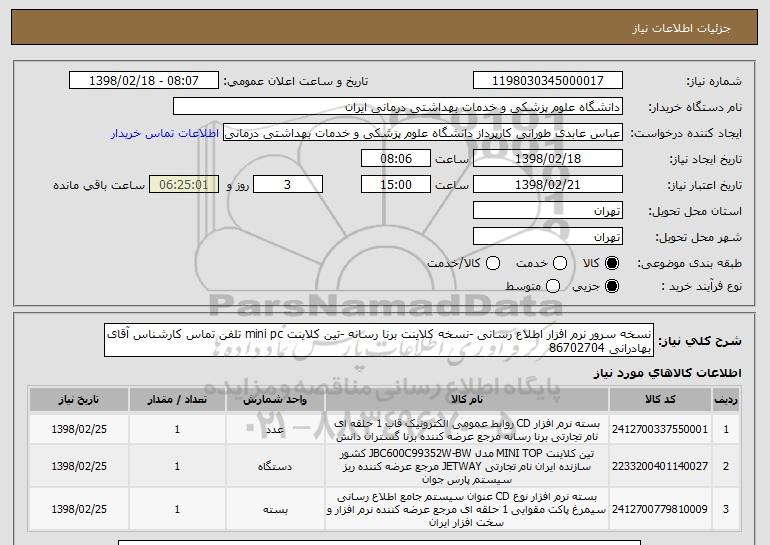The height and width of the screenshot is (545, 770).
Task: Click the جزئیات اطلاعات نیاز header title
Action: (681, 28)
